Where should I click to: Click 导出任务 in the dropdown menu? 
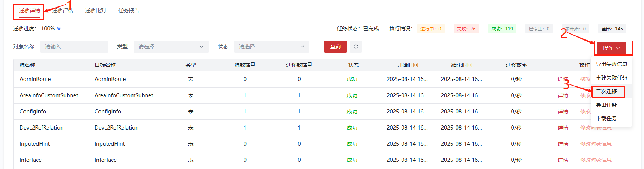606,105
